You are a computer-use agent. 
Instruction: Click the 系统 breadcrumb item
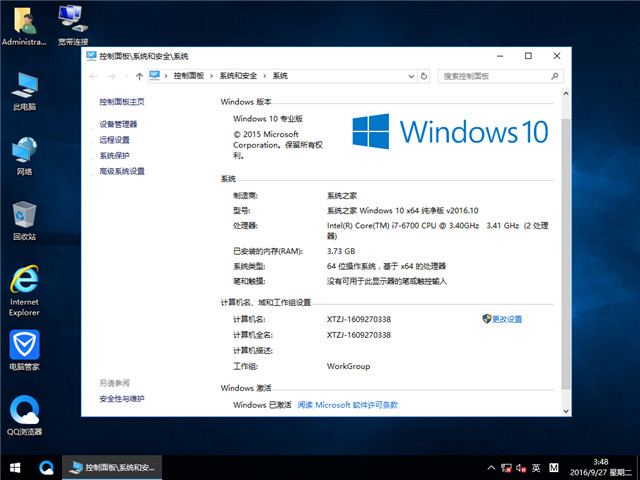(280, 76)
